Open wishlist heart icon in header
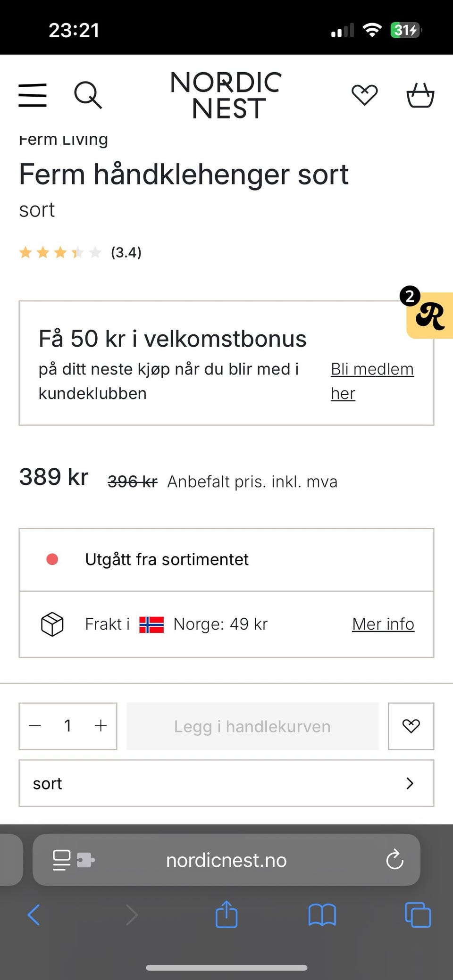Viewport: 453px width, 980px height. pos(365,95)
